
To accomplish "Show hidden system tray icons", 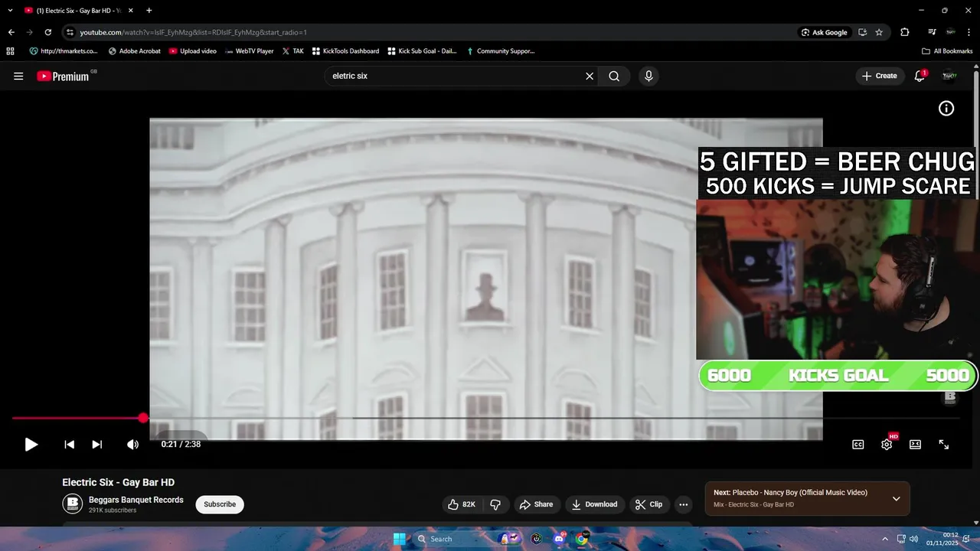I will 885,539.
